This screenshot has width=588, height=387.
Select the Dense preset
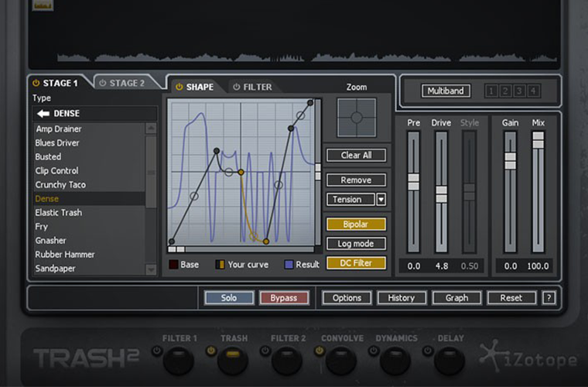pos(89,198)
